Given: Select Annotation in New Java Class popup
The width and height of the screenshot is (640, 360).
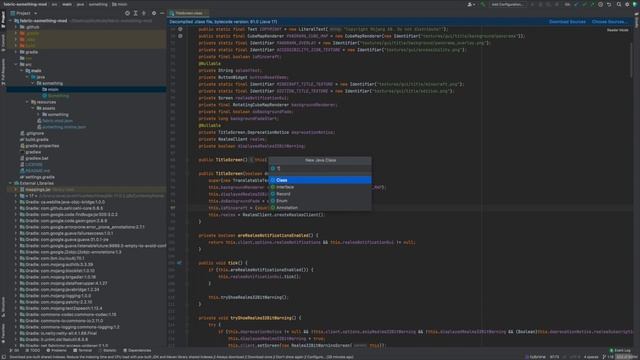Looking at the screenshot, I should coord(320,208).
